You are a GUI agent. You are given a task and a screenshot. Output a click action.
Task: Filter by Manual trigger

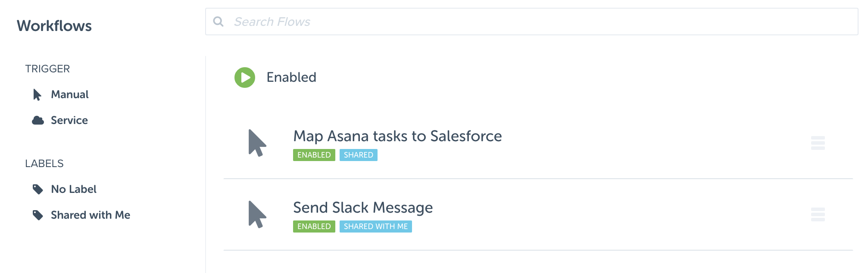(x=70, y=95)
